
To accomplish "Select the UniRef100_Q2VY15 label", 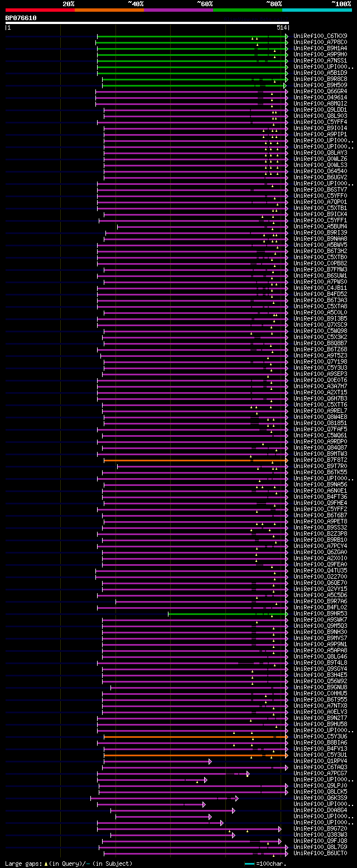I will 320,589.
